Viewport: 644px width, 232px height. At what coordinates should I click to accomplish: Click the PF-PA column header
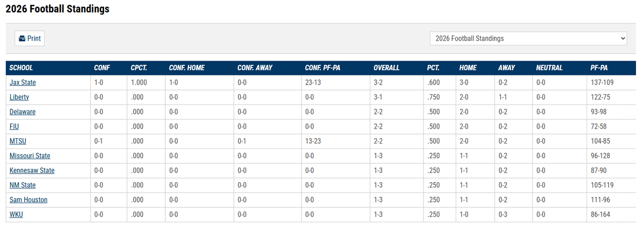599,68
